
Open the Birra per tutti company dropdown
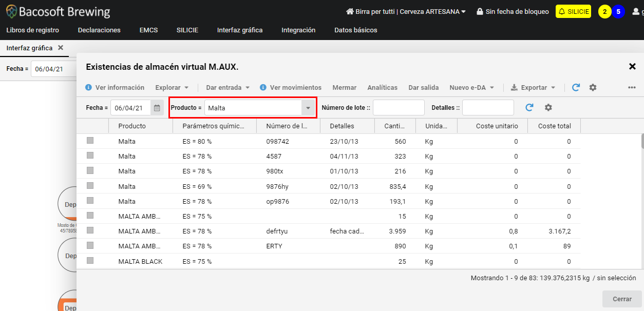click(x=406, y=11)
